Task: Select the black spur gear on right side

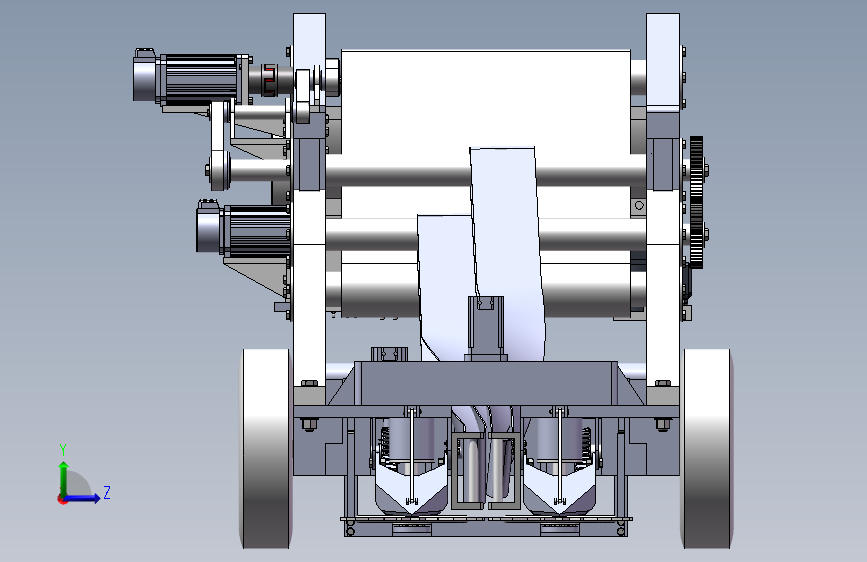Action: pos(696,202)
